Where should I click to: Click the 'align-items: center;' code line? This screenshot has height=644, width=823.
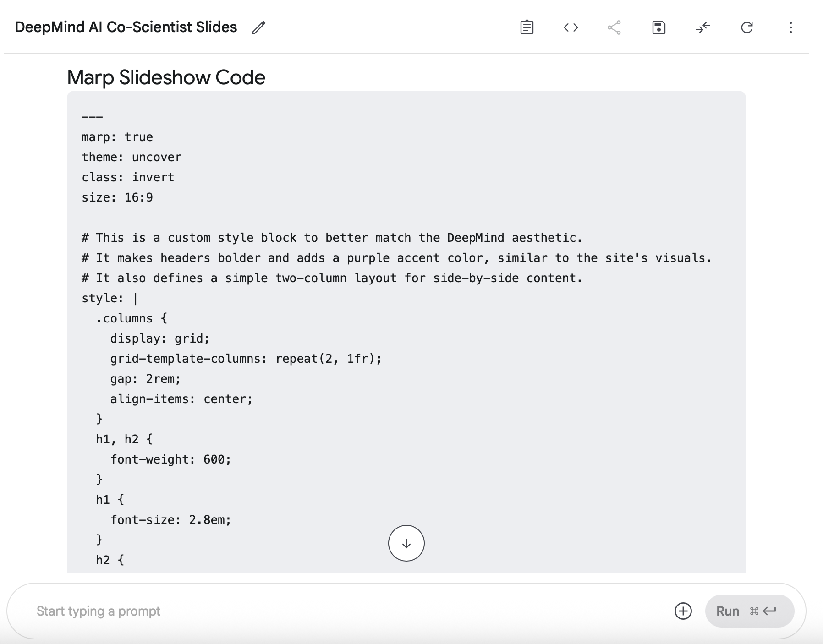tap(181, 399)
